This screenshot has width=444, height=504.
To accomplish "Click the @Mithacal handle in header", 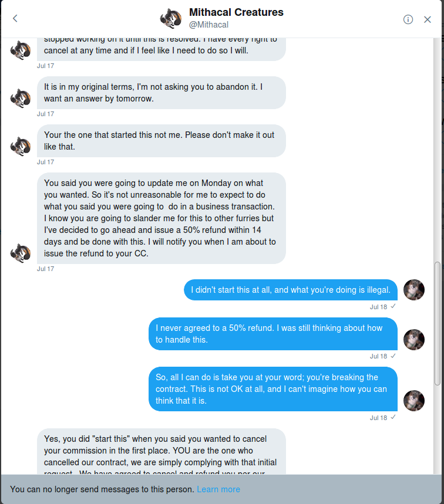I will (208, 25).
